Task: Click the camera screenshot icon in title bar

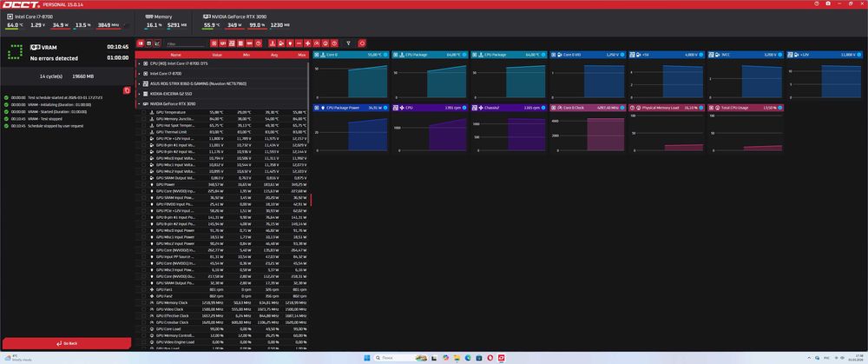Action: [x=828, y=3]
